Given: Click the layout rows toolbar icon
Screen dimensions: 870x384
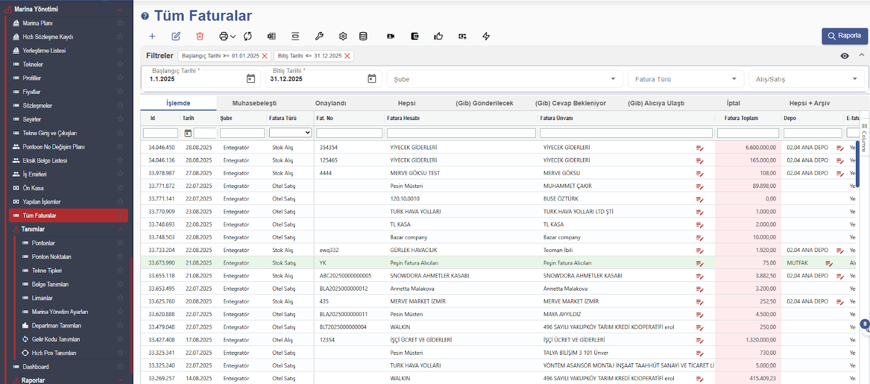Looking at the screenshot, I should [295, 36].
